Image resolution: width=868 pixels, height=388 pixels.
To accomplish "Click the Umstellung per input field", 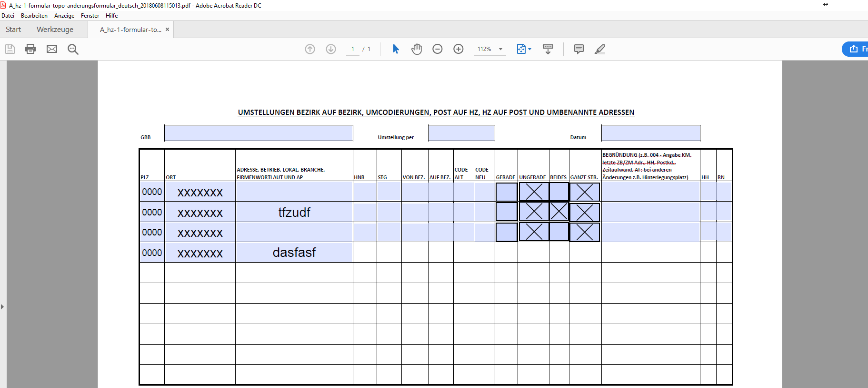I will 461,133.
